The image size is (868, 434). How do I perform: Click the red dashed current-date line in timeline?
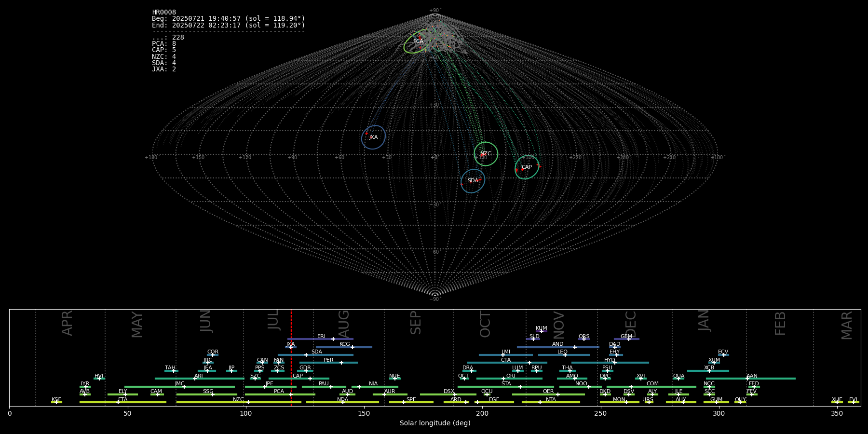[x=291, y=357]
